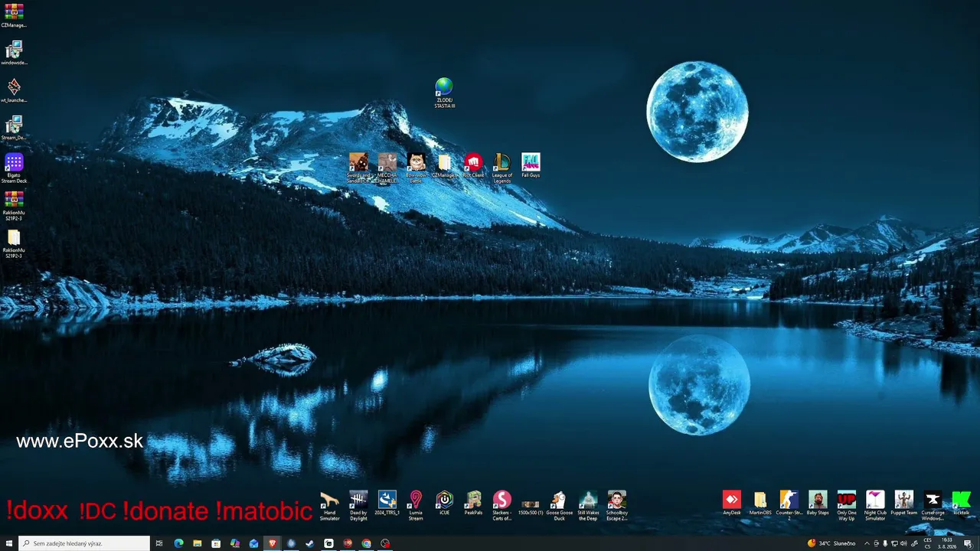Launch Night Club Simulator shortcut
The width and height of the screenshot is (980, 551).
tap(875, 505)
